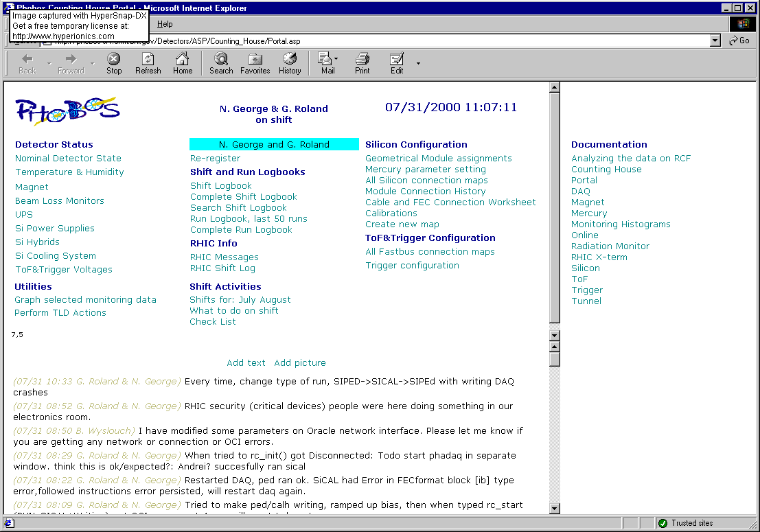Open the address bar dropdown list
This screenshot has height=532, width=760.
click(715, 41)
